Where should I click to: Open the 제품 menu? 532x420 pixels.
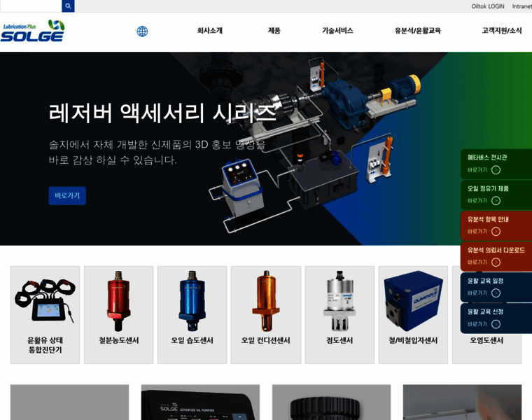coord(274,31)
